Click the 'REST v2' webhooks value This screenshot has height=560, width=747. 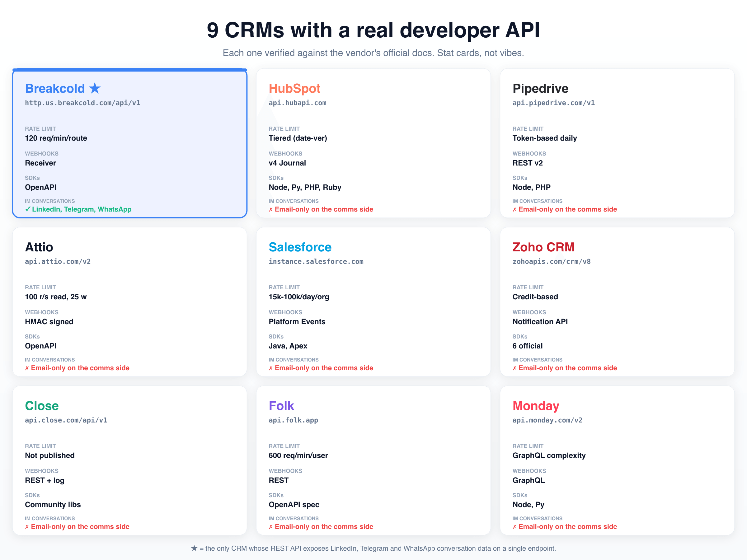tap(528, 163)
